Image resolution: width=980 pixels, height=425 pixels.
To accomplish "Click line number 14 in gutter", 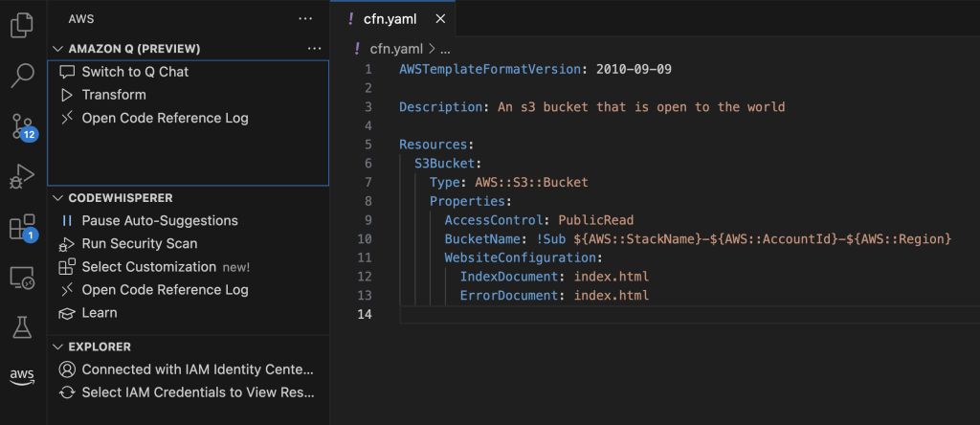I will 365,314.
